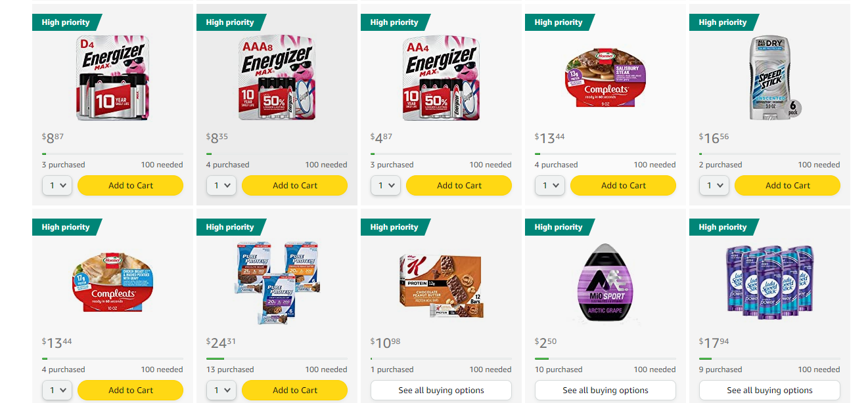Screen dimensions: 868x403
Task: Expand quantity dropdown for Speed Stick deodorant
Action: (x=714, y=186)
